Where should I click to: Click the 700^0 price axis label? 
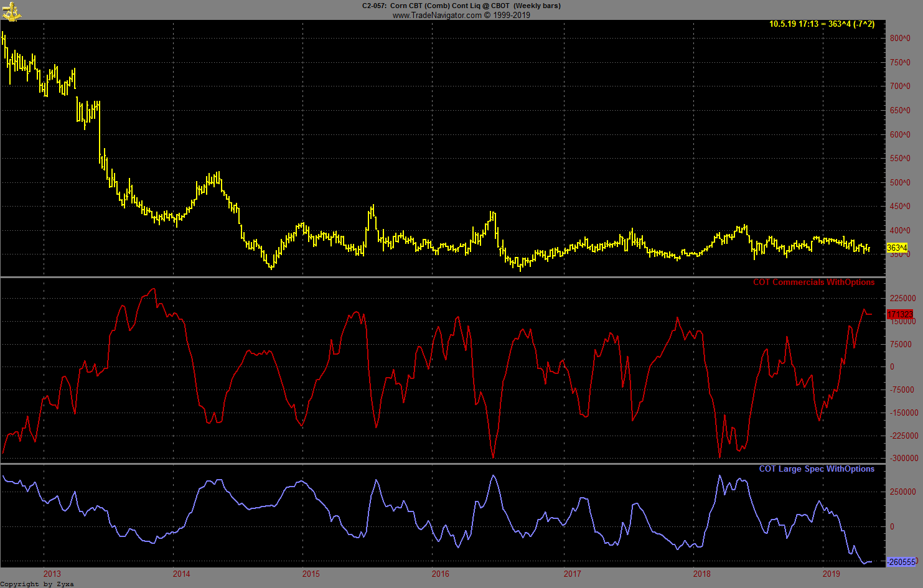point(900,86)
